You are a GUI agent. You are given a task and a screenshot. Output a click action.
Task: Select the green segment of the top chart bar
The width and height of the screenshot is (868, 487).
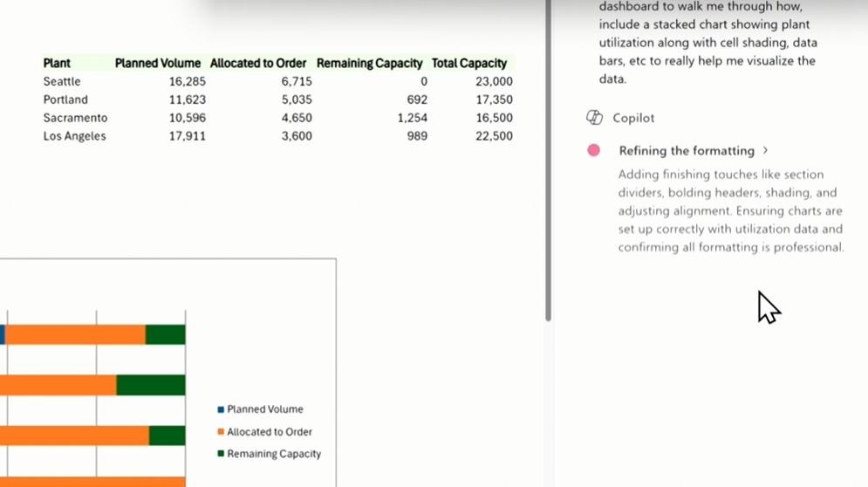pos(165,334)
